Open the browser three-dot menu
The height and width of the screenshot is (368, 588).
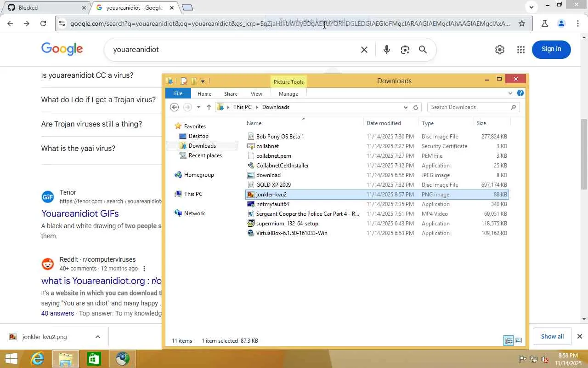click(578, 23)
